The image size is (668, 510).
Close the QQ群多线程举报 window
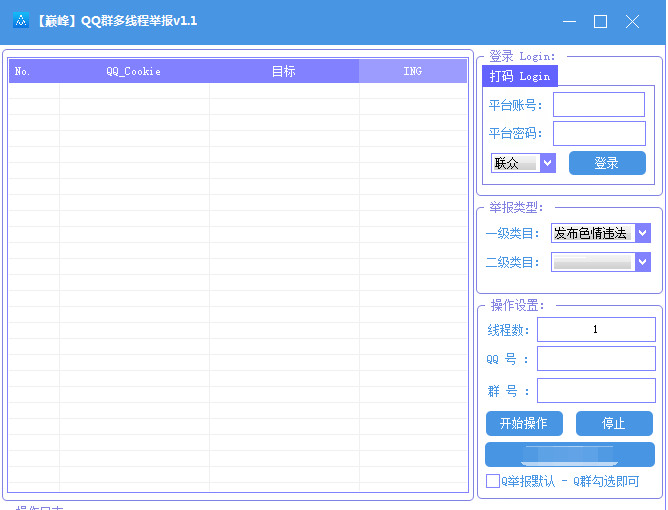632,21
